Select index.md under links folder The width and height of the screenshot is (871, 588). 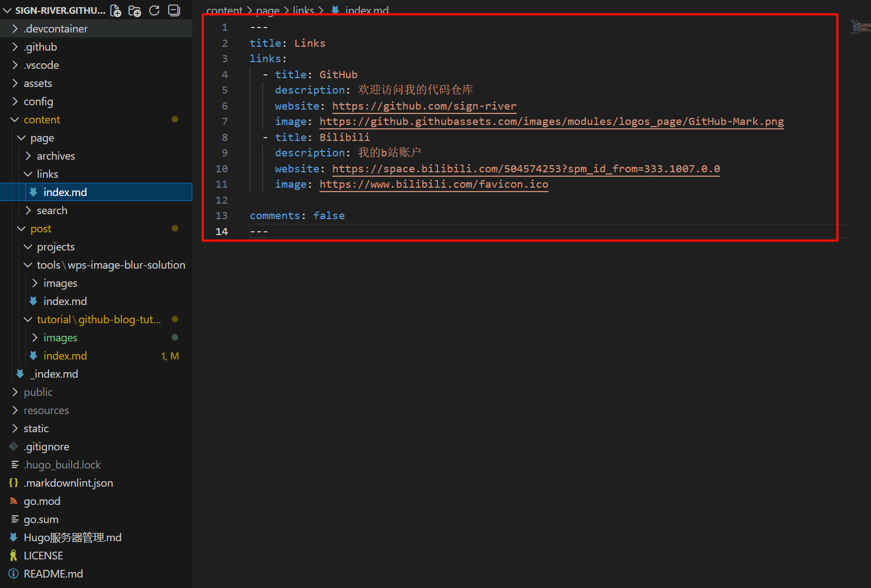point(96,192)
